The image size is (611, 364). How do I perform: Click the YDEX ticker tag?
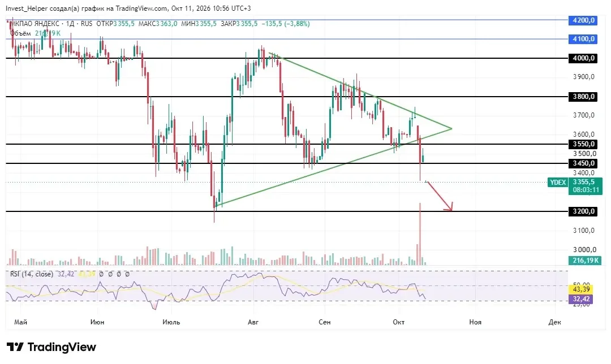tap(558, 182)
